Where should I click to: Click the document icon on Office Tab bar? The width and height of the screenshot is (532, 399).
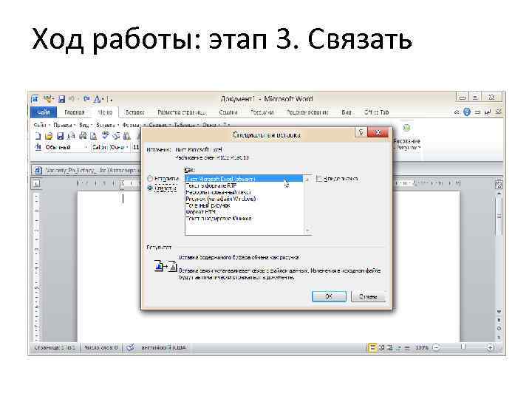pyautogui.click(x=38, y=171)
